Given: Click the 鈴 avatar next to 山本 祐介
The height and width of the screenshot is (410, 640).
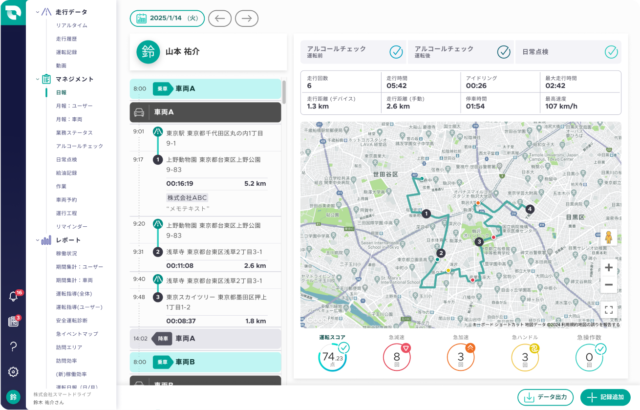Looking at the screenshot, I should [148, 52].
